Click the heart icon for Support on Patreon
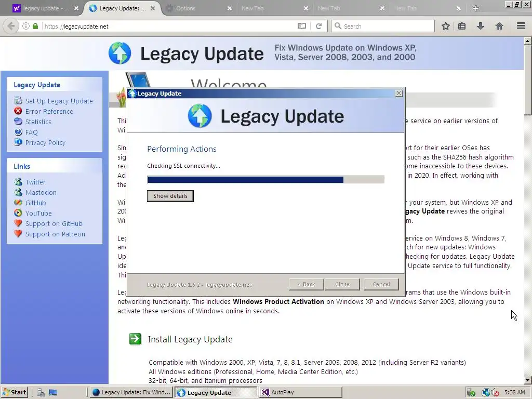 (x=18, y=234)
